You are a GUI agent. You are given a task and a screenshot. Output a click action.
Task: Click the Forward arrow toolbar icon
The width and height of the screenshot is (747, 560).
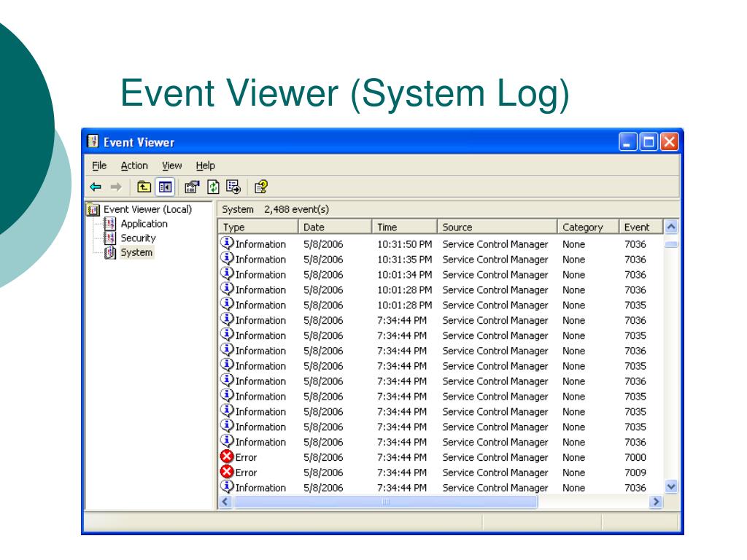click(116, 187)
